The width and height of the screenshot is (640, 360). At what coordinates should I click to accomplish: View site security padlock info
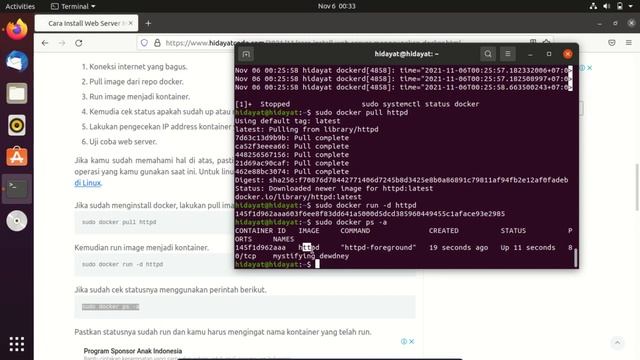pyautogui.click(x=157, y=43)
